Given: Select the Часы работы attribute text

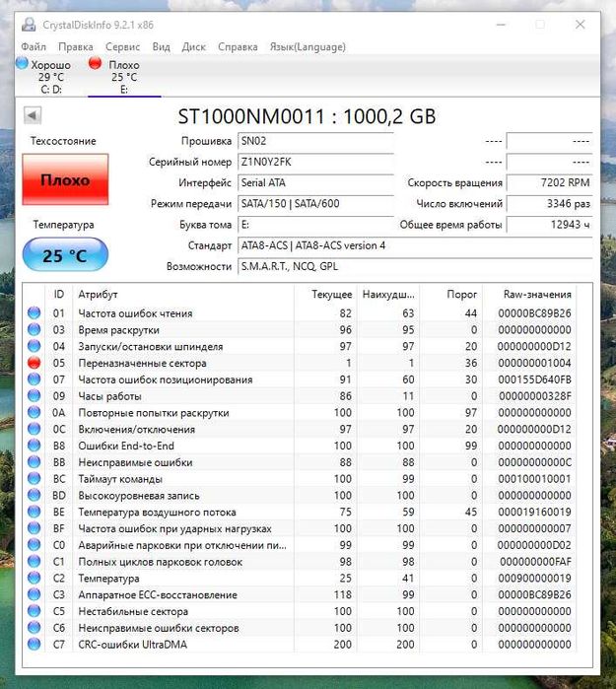Looking at the screenshot, I should coord(109,396).
